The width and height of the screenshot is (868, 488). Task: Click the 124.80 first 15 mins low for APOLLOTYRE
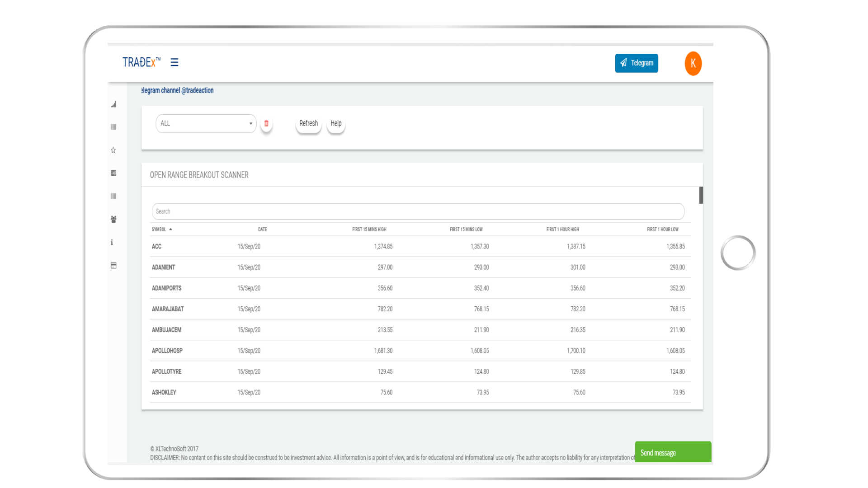[481, 371]
